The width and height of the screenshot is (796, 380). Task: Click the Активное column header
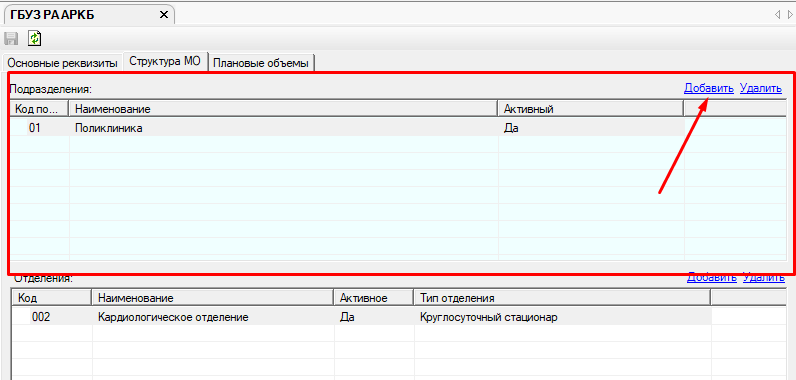coord(374,298)
